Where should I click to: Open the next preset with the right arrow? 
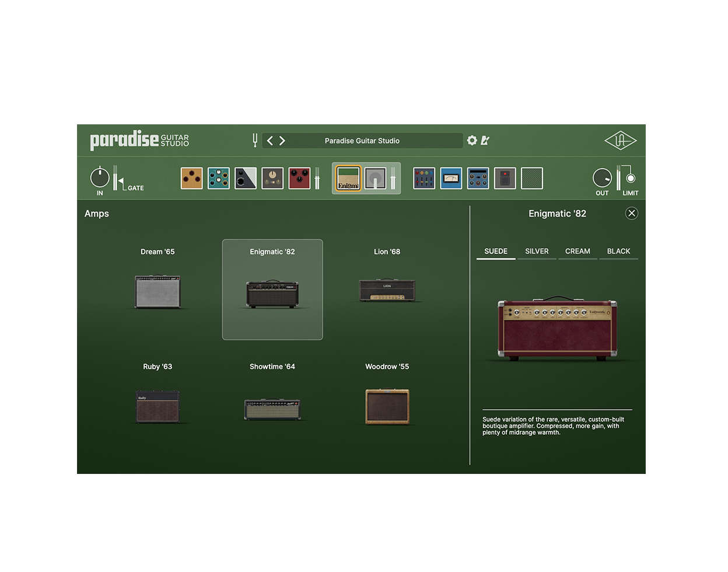(282, 140)
